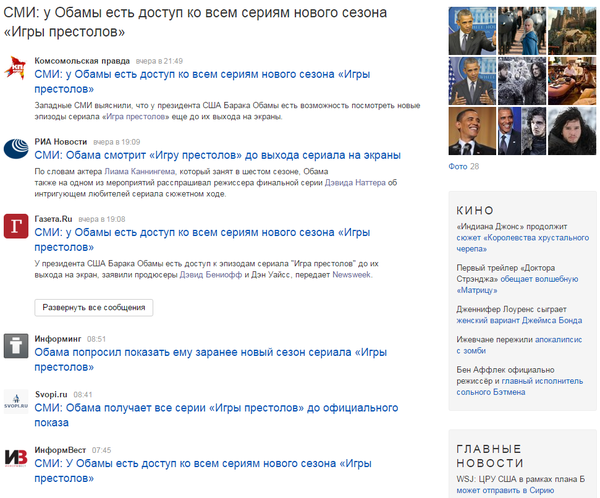Viewport: 600px width, 498px height.
Task: Click the InformVest red logo icon
Action: tap(16, 457)
